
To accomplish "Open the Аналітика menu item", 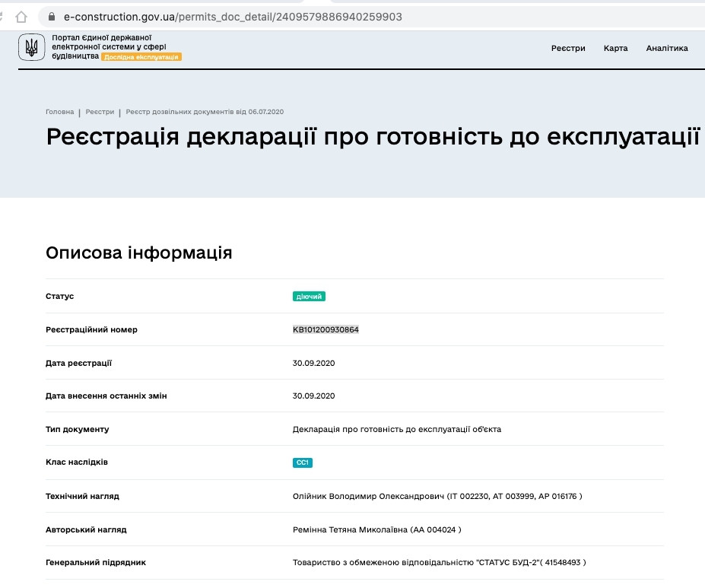I will coord(667,48).
